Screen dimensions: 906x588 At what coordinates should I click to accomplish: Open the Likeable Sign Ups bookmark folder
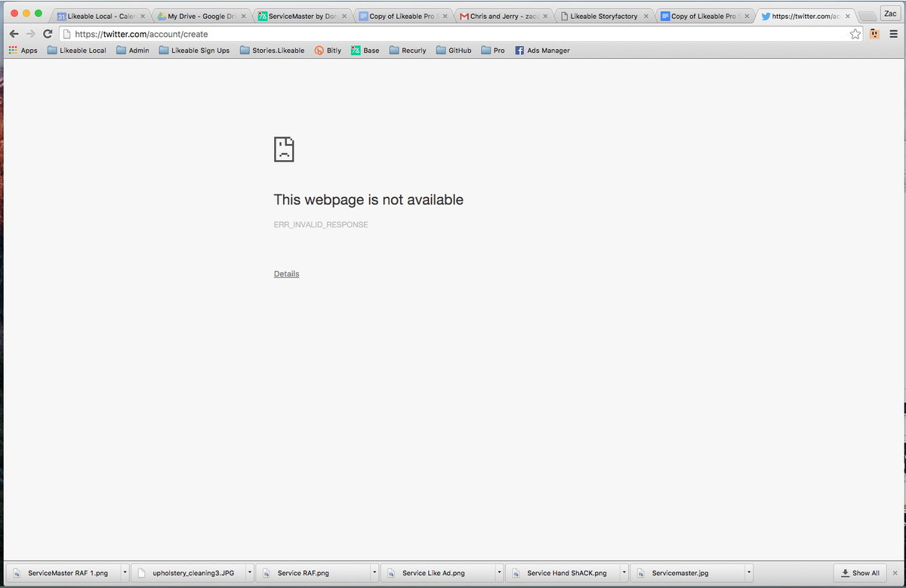194,51
